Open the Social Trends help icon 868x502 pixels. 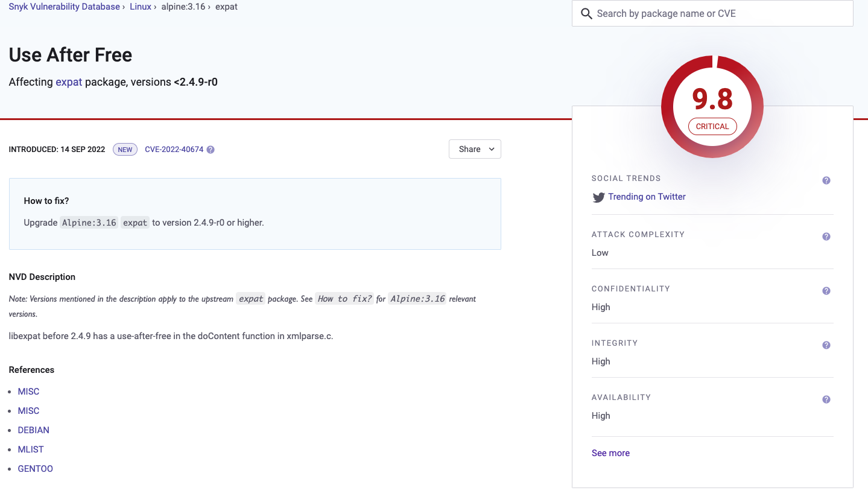click(x=826, y=180)
